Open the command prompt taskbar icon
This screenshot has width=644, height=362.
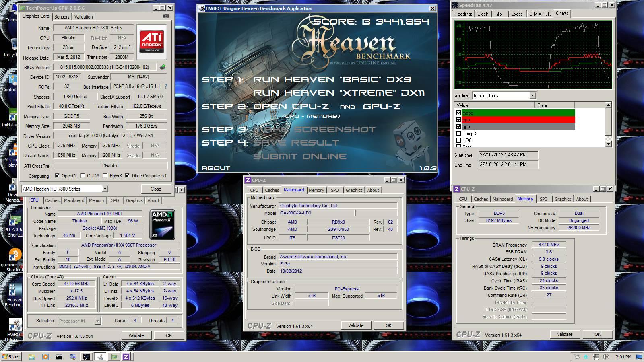pos(59,357)
